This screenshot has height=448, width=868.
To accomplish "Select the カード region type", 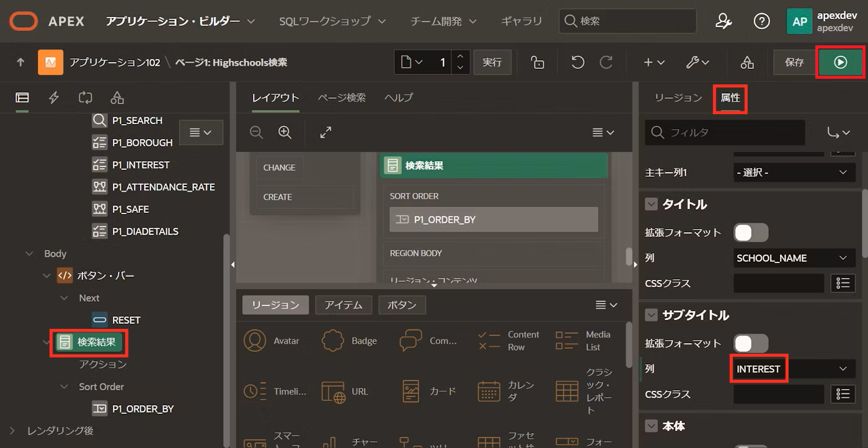I will pos(428,392).
